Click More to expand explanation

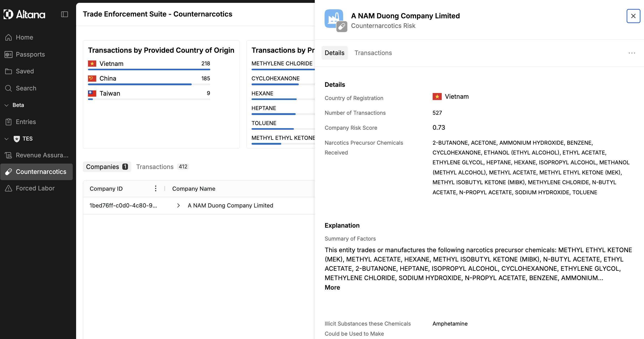(x=332, y=287)
